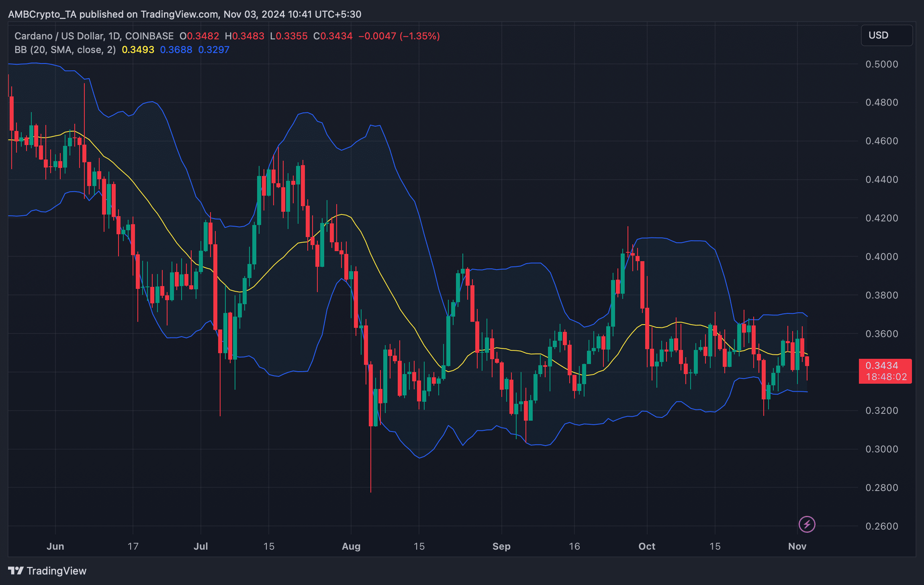Select the BB (20, SMA, close, 2) indicator legend
Viewport: 924px width, 585px height.
(65, 50)
